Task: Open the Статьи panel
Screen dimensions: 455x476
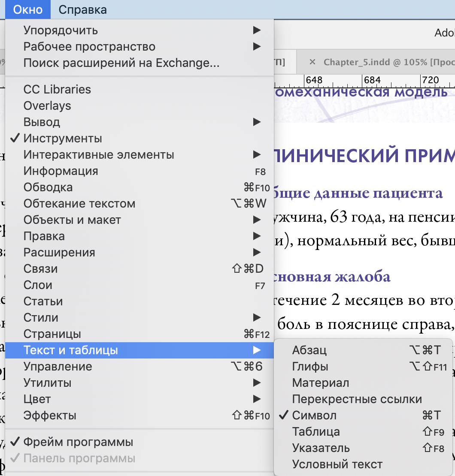Action: 140,301
